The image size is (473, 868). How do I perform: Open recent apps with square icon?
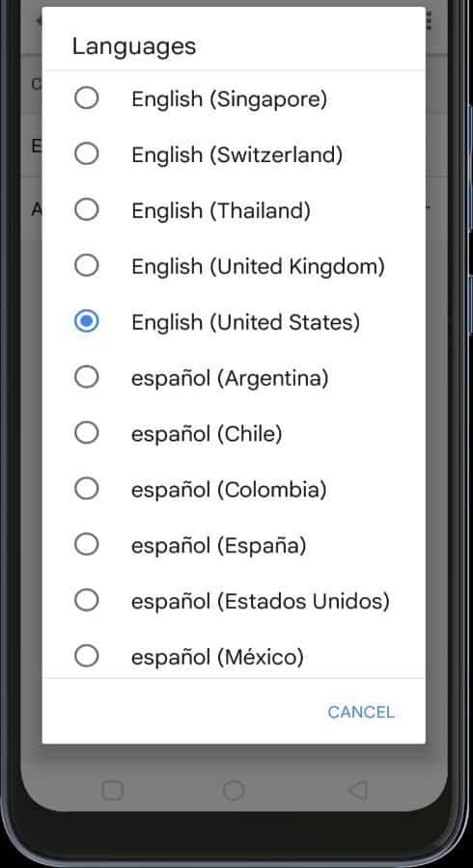pos(112,790)
